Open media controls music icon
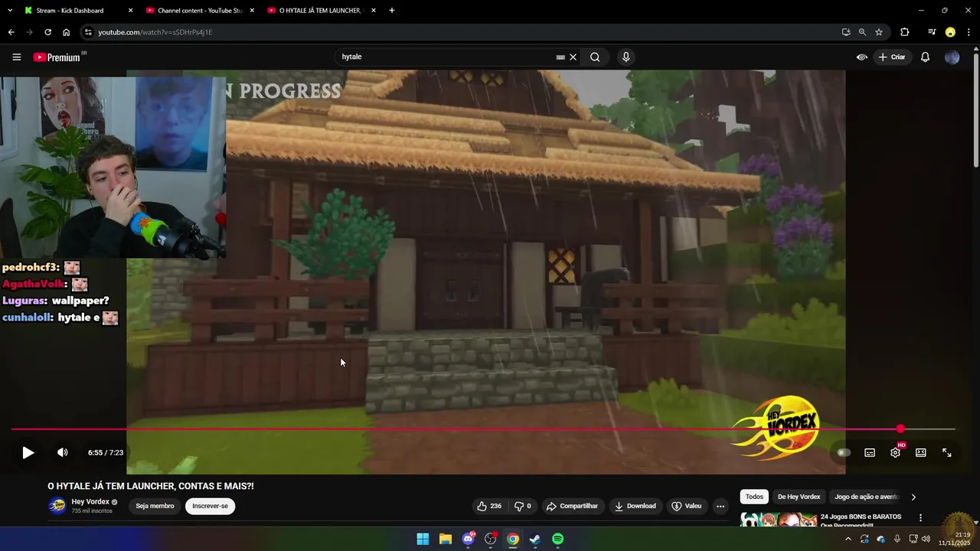The image size is (980, 551). click(x=932, y=32)
